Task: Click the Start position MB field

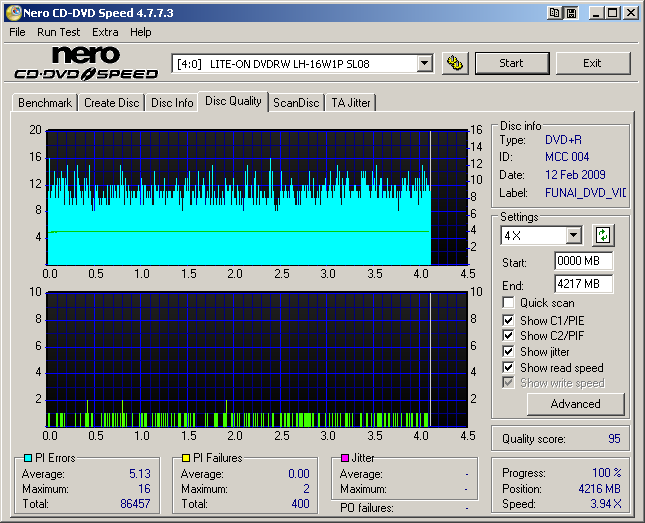Action: [x=583, y=261]
